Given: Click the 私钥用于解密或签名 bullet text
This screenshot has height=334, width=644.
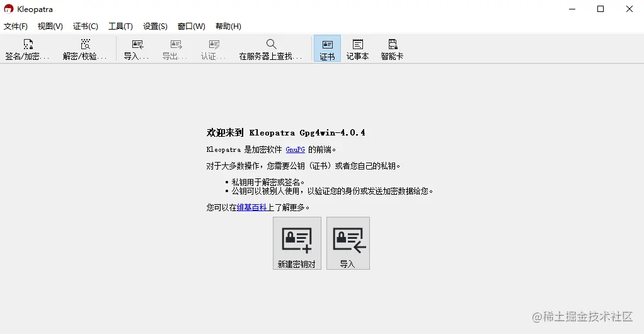Looking at the screenshot, I should [x=268, y=182].
